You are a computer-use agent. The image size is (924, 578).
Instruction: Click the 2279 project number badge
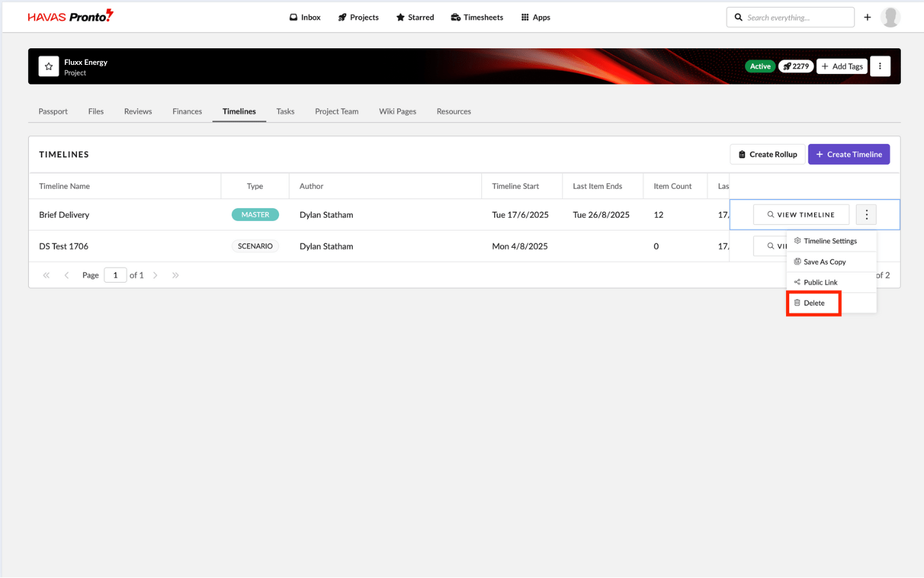[796, 66]
